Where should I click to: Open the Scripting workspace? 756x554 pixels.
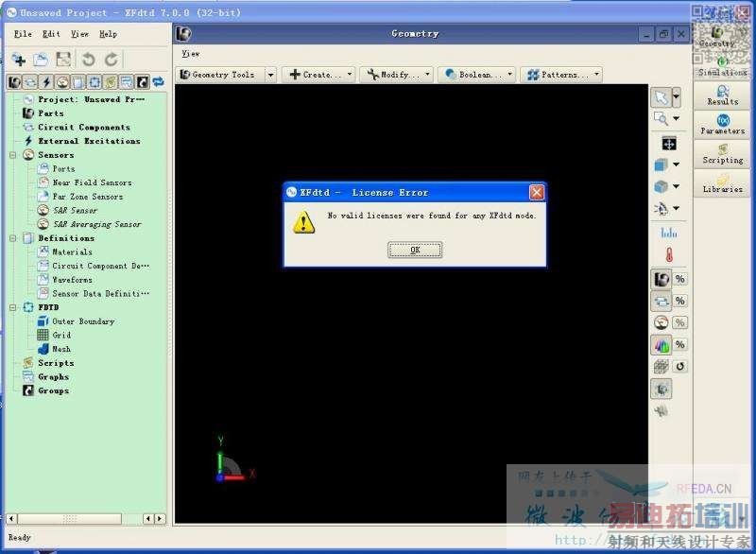[722, 154]
